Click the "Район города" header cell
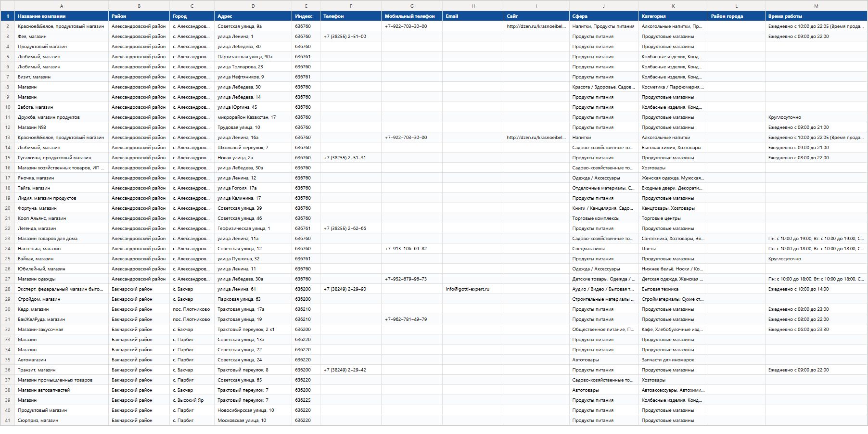Image resolution: width=868 pixels, height=434 pixels. point(737,16)
